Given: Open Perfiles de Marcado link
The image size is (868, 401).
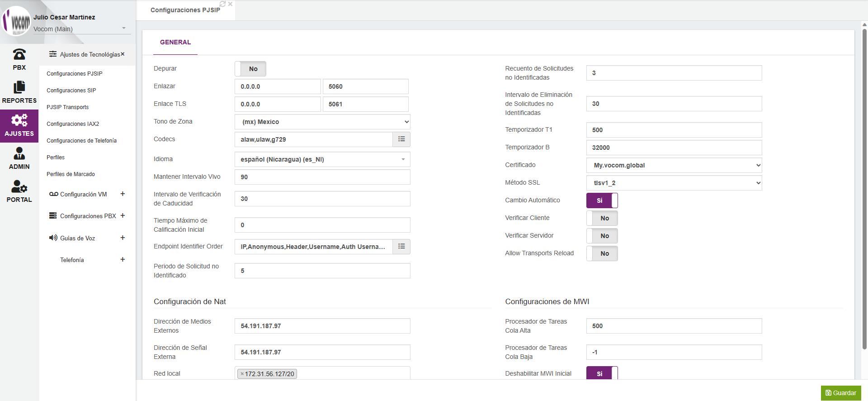Looking at the screenshot, I should pos(71,174).
